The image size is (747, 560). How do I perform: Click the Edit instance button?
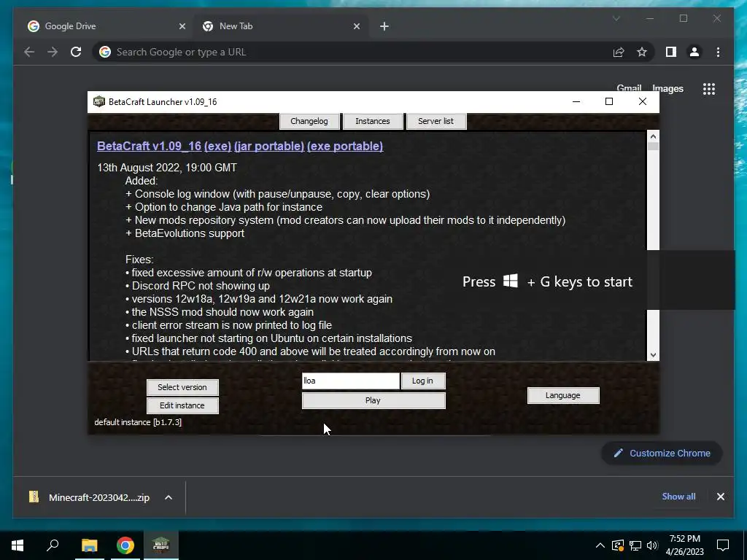pyautogui.click(x=182, y=405)
